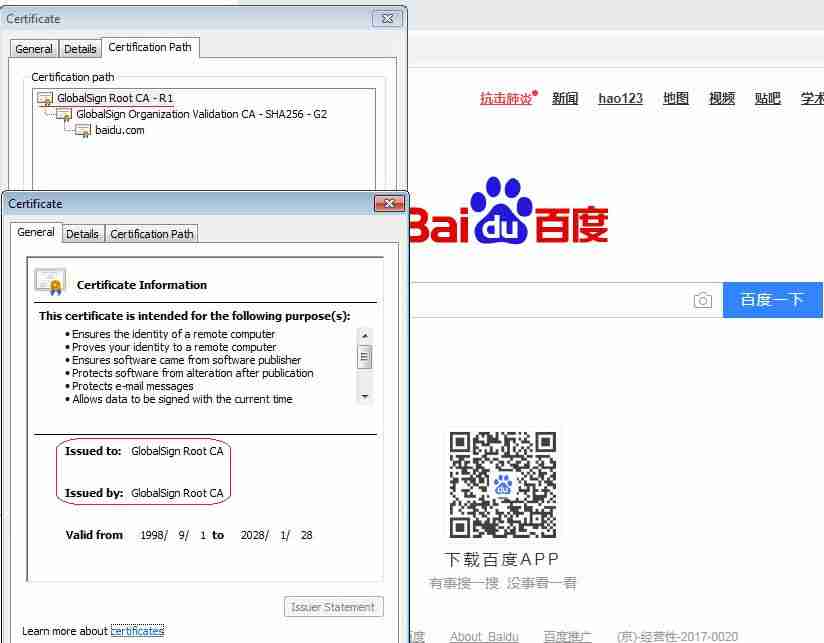
Task: Click the Baidu camera image search icon
Action: pyautogui.click(x=703, y=300)
